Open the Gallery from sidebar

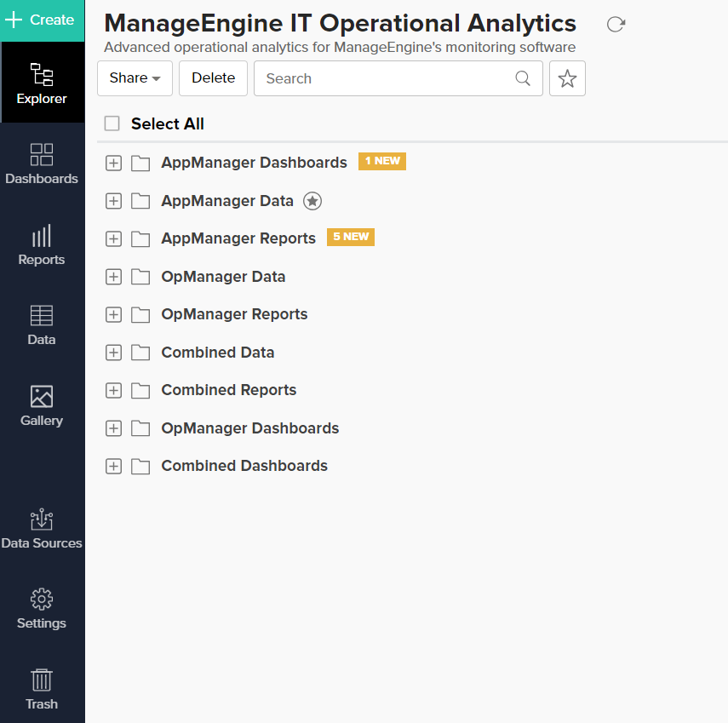click(42, 405)
